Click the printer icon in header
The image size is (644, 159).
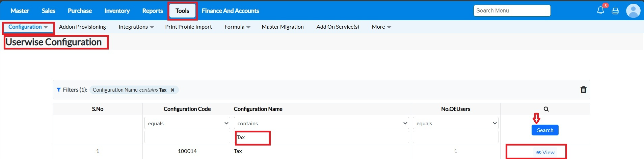pyautogui.click(x=615, y=11)
